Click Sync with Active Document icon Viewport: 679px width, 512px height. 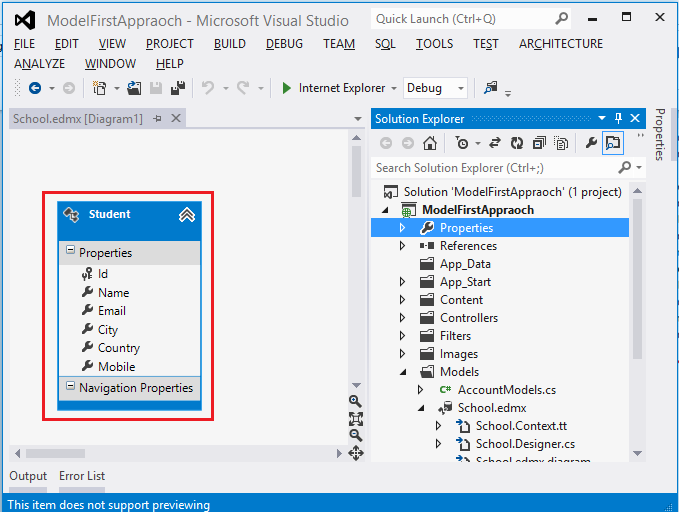click(495, 143)
